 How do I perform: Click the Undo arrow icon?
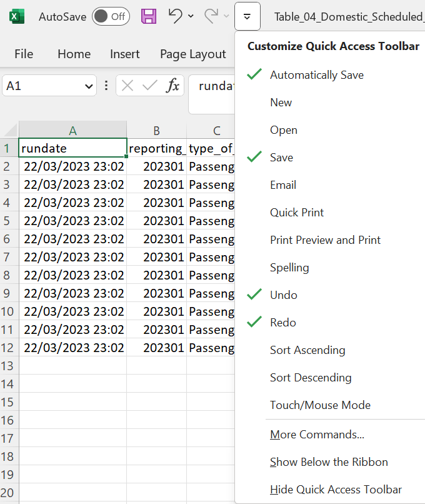click(x=176, y=16)
